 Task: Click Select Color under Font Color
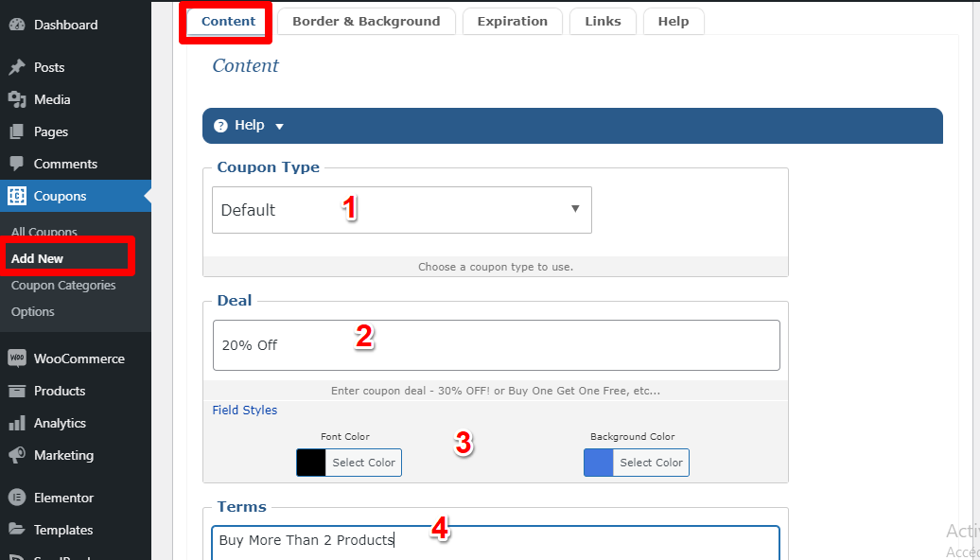pyautogui.click(x=363, y=463)
